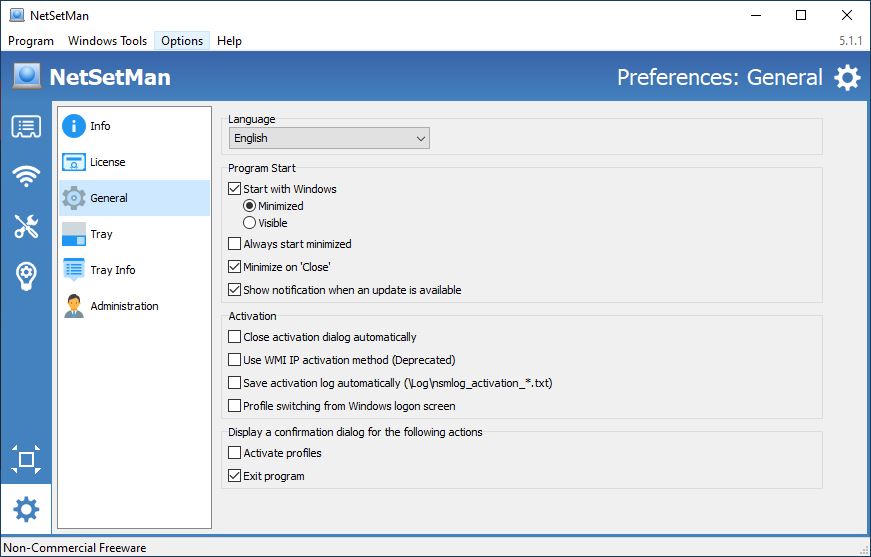Click the preferences gear in the sidebar
871x557 pixels.
(26, 509)
